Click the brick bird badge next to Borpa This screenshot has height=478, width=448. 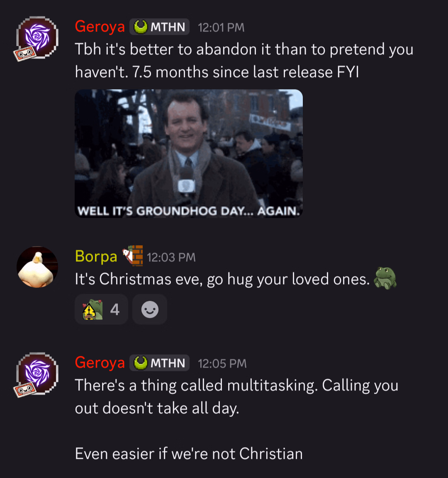[133, 256]
